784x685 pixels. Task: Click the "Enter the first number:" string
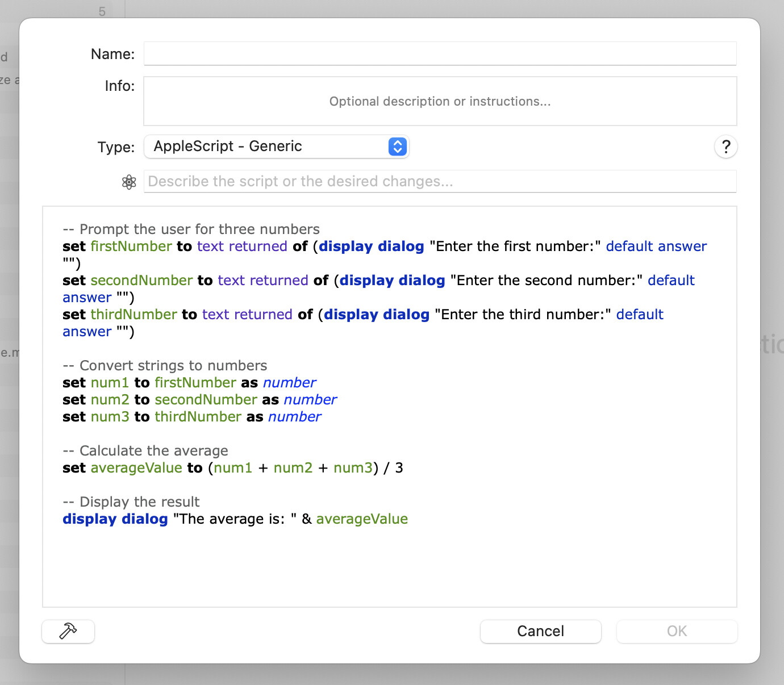pos(515,247)
